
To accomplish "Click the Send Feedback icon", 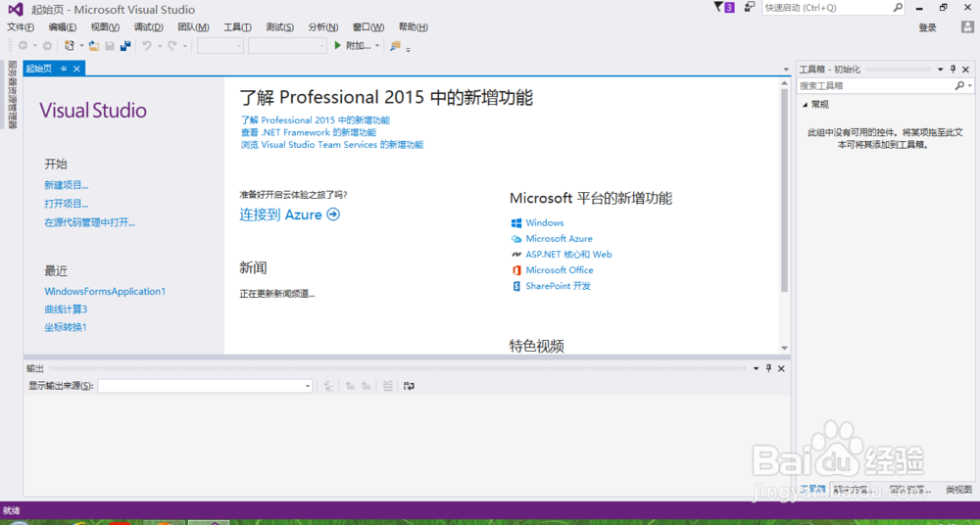I will pos(750,8).
